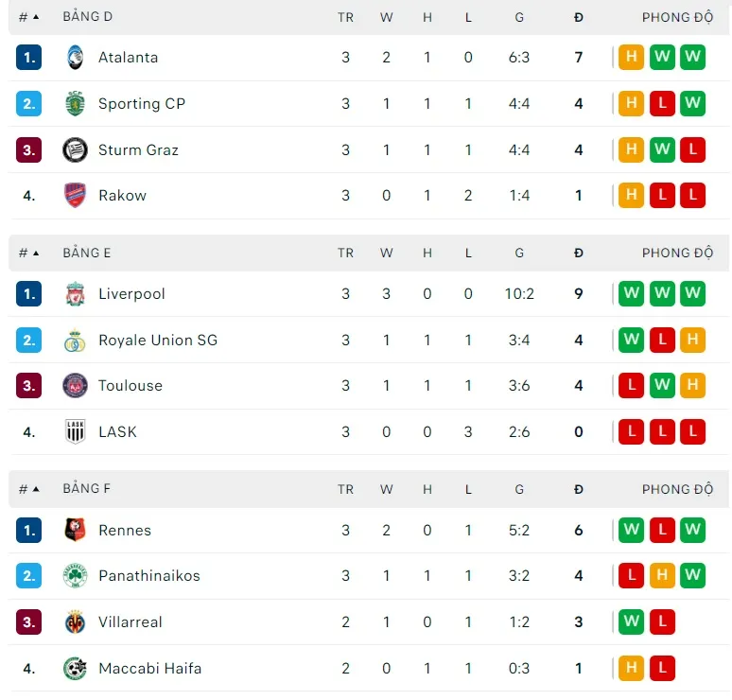Click Maccabi Haifa's red L form badge
Image resolution: width=732 pixels, height=700 pixels.
click(662, 669)
